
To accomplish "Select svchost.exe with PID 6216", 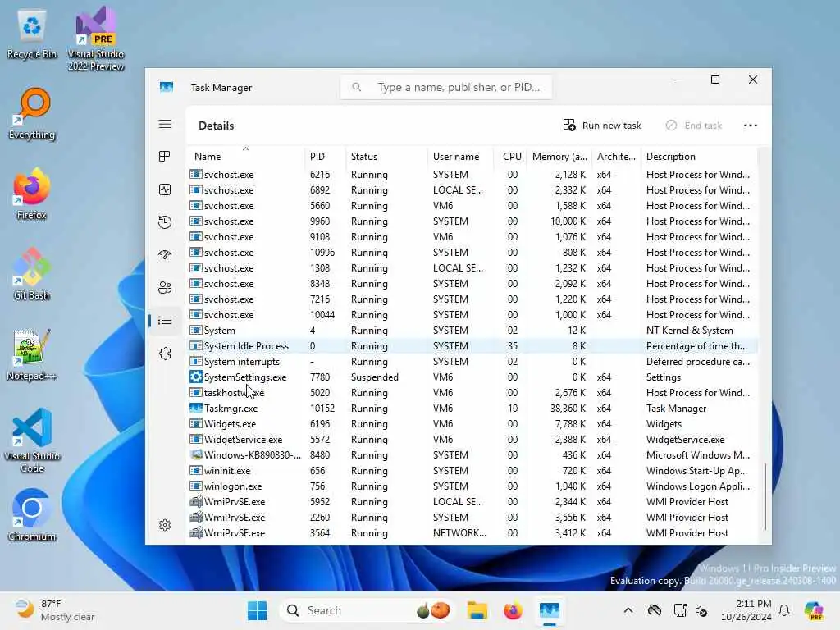I will coord(472,175).
